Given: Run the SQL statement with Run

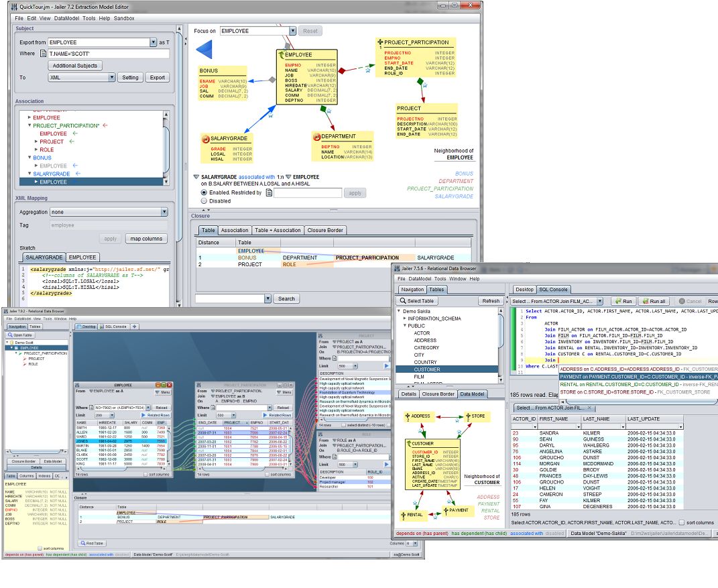Looking at the screenshot, I should click(623, 301).
